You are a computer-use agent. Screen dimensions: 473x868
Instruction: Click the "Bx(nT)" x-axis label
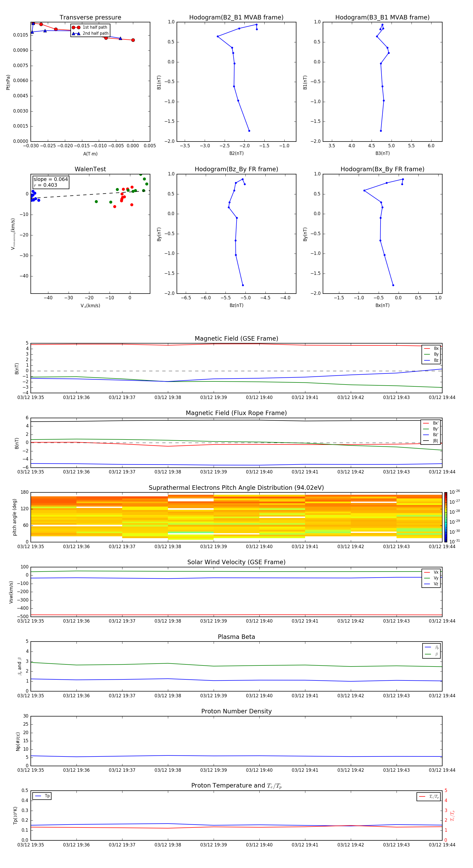tap(382, 305)
